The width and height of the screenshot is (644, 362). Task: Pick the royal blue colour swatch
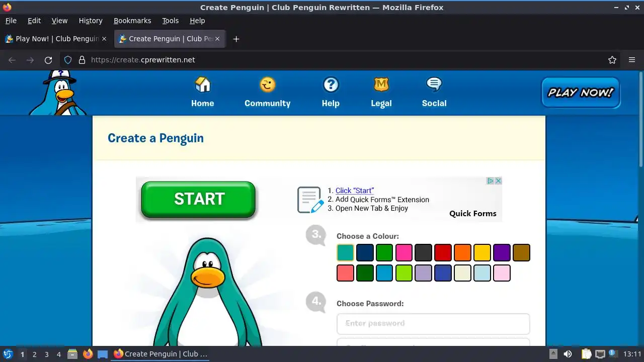click(443, 273)
